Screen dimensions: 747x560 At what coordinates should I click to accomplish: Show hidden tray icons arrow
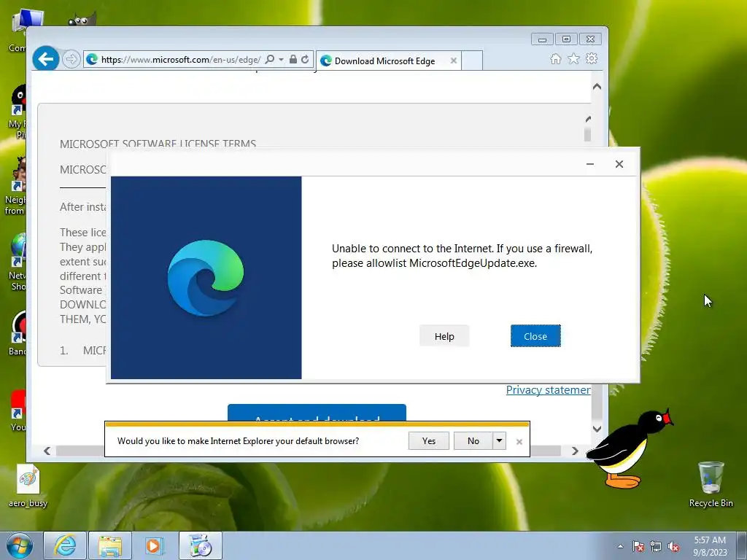tap(620, 546)
